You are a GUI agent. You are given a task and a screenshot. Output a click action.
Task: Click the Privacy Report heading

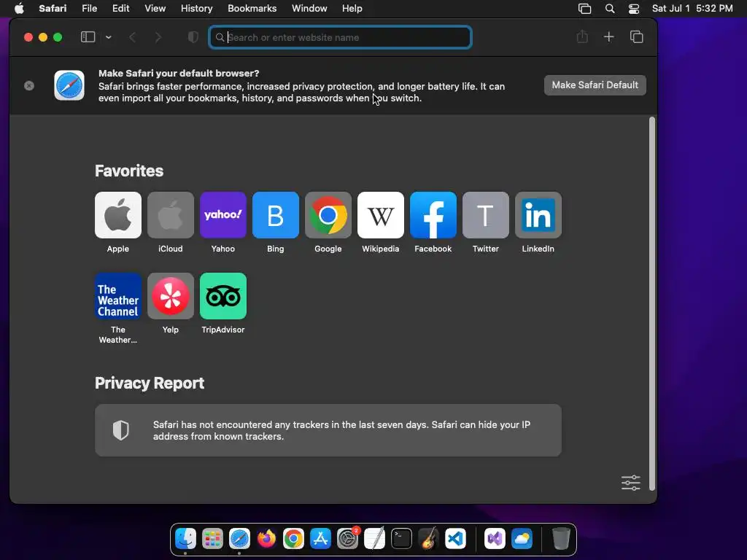click(150, 384)
